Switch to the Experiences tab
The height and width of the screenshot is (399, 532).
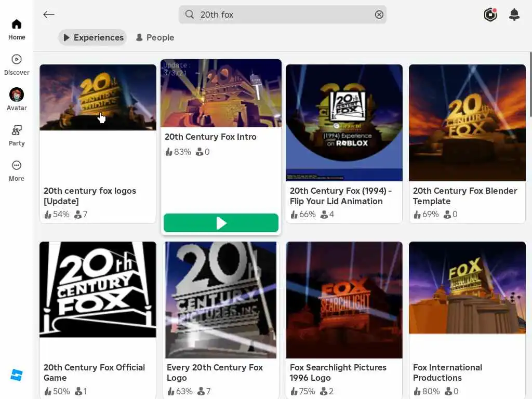click(92, 37)
